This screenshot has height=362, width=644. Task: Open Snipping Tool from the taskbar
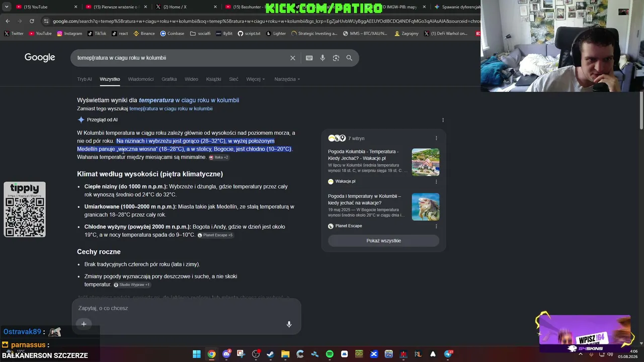pyautogui.click(x=241, y=354)
